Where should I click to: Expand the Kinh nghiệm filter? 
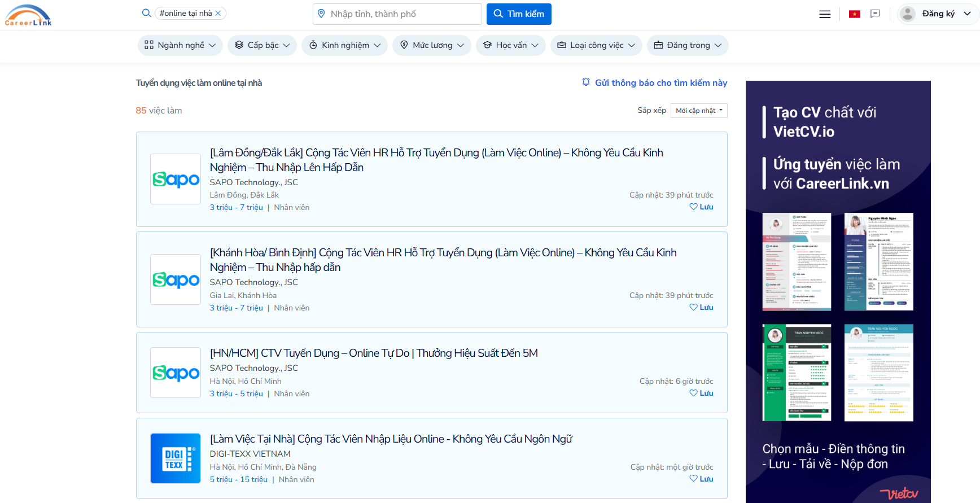pyautogui.click(x=344, y=45)
